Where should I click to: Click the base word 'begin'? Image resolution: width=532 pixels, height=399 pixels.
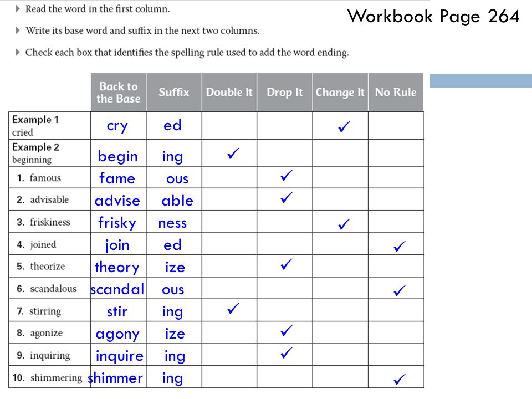pos(117,156)
